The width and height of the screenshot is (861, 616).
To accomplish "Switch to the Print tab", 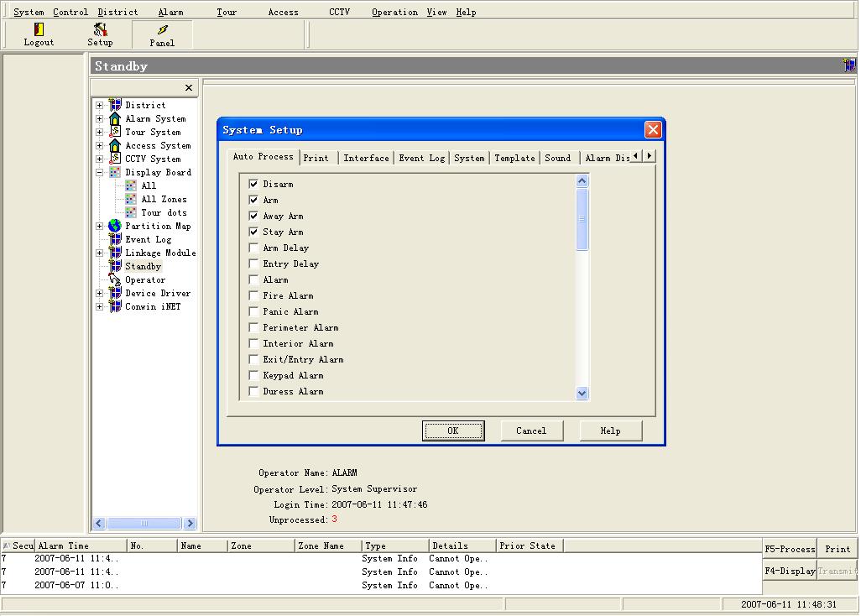I will (x=316, y=158).
